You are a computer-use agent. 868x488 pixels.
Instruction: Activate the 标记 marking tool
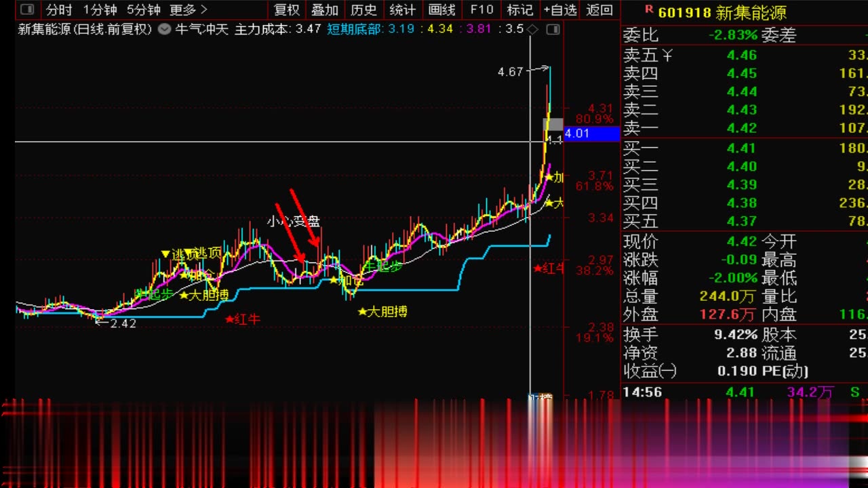click(x=519, y=10)
